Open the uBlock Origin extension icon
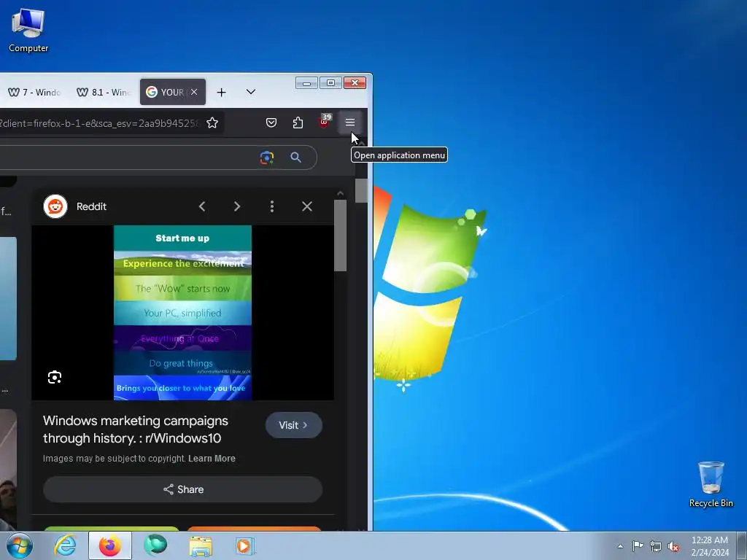 click(x=325, y=122)
